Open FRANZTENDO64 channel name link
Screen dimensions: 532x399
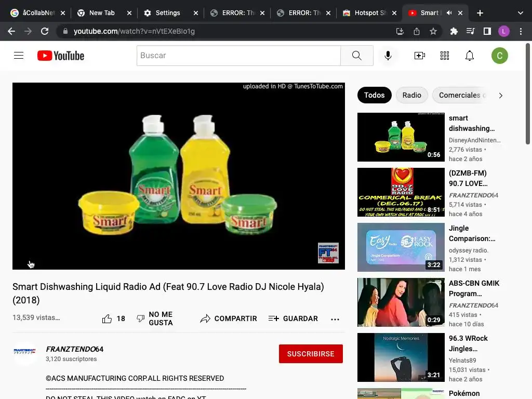click(75, 349)
